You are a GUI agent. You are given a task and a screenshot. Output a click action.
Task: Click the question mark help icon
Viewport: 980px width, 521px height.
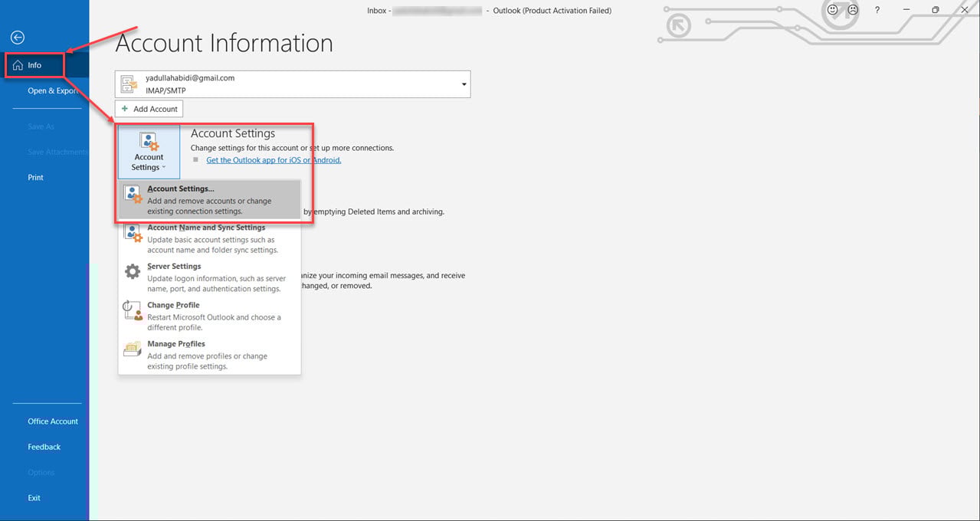[877, 10]
